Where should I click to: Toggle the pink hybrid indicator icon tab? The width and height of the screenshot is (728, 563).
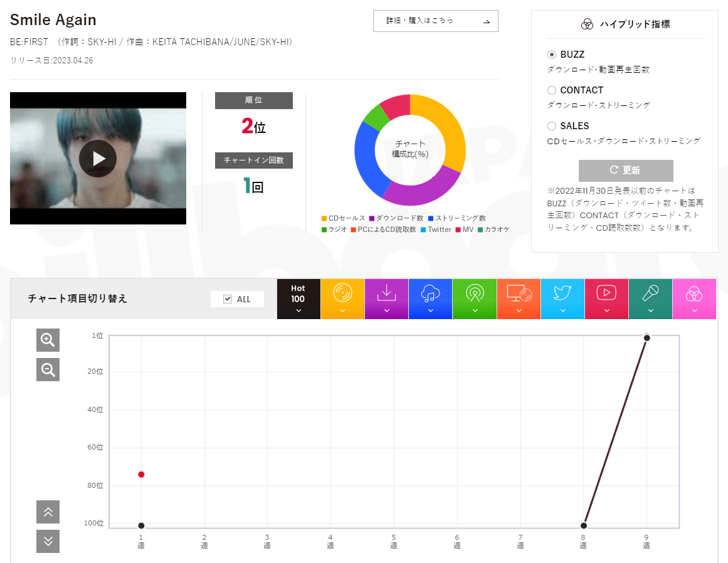coord(695,299)
